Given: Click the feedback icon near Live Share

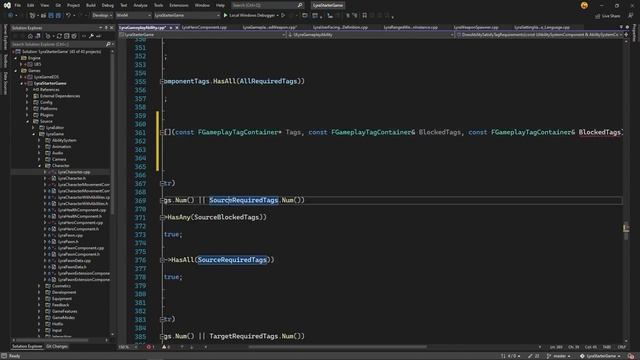Looking at the screenshot, I should 631,16.
